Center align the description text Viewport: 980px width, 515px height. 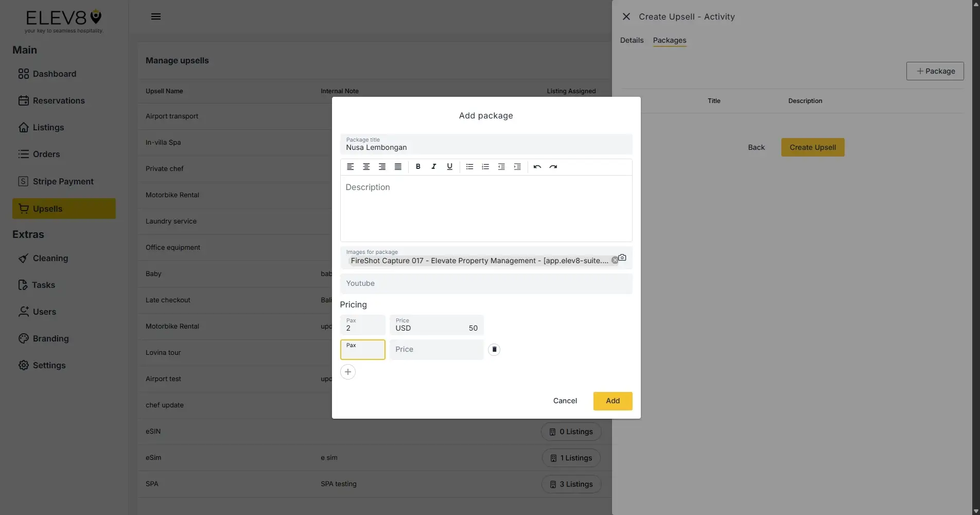366,166
